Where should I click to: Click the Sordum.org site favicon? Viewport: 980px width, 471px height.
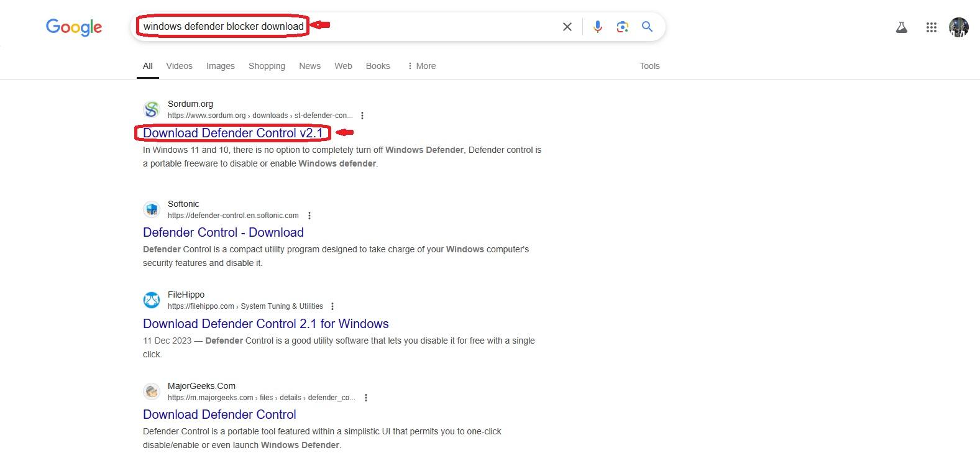click(152, 109)
